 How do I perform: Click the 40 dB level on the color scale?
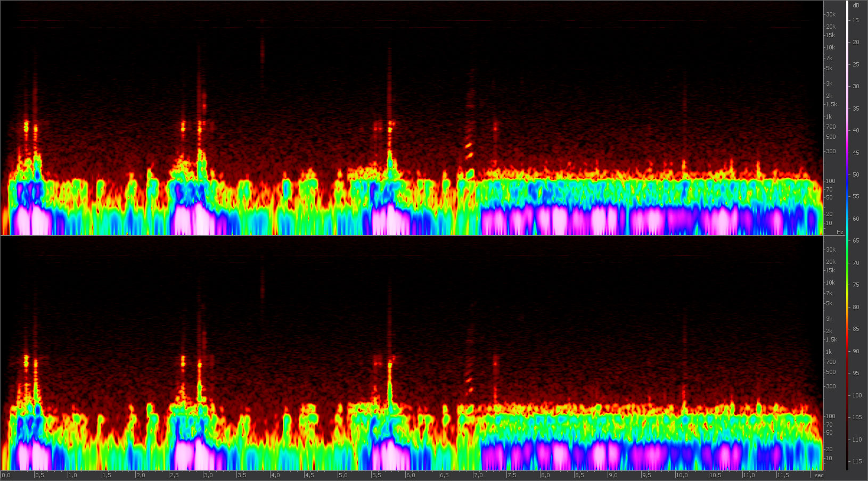[x=856, y=130]
